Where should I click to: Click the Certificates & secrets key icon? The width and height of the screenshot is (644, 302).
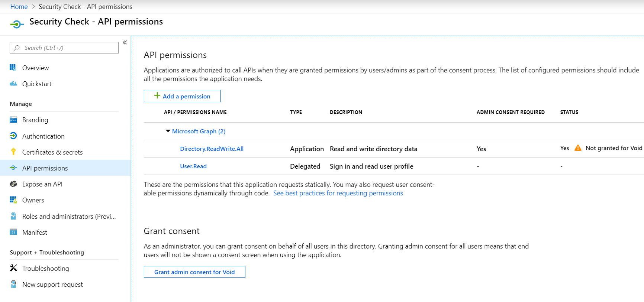13,152
